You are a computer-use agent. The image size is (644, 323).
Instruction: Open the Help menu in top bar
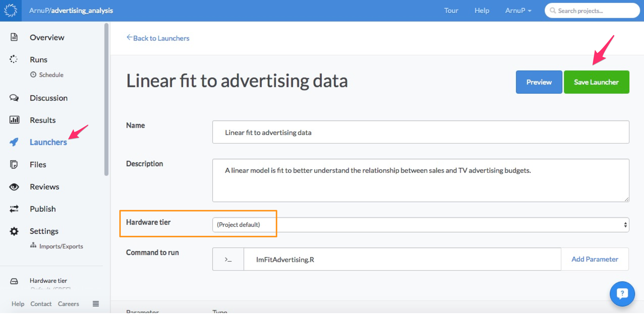coord(482,11)
